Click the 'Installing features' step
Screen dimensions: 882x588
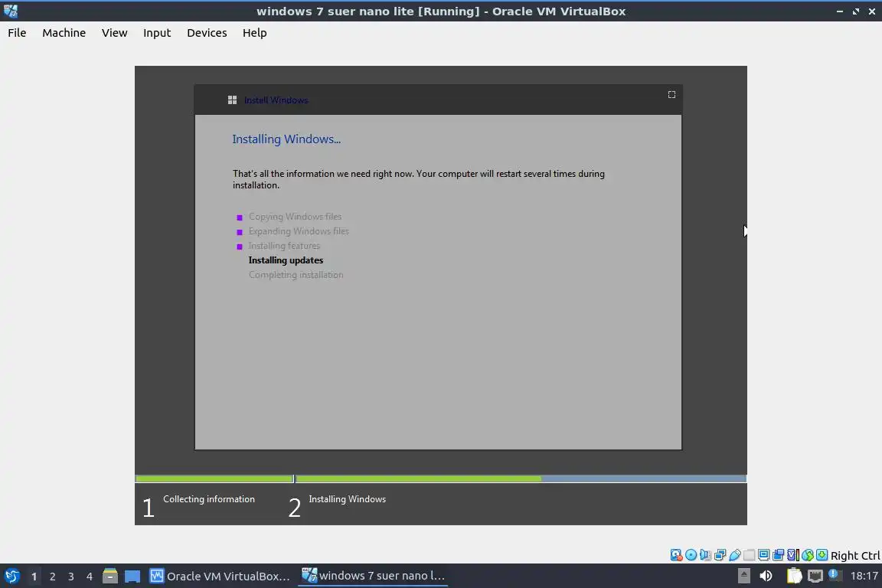tap(284, 246)
